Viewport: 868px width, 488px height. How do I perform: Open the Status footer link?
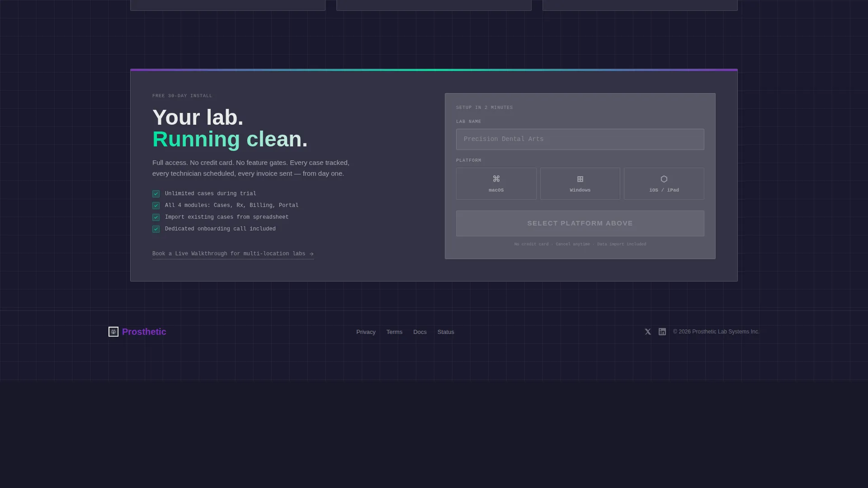click(x=446, y=332)
